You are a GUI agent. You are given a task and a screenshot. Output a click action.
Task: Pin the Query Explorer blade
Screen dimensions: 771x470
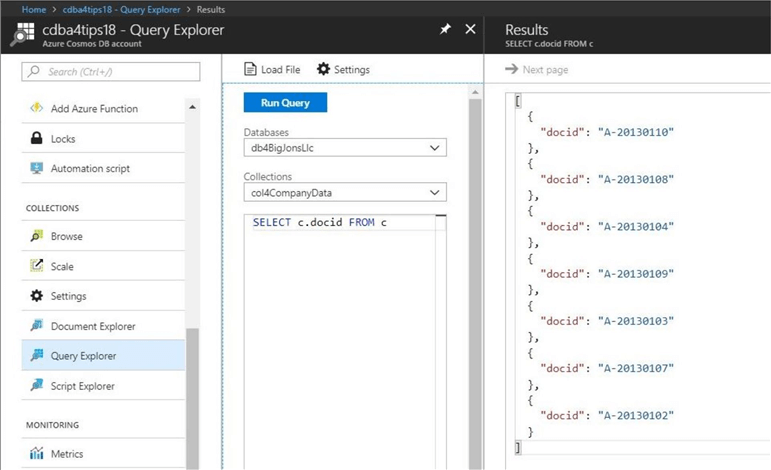click(x=445, y=29)
